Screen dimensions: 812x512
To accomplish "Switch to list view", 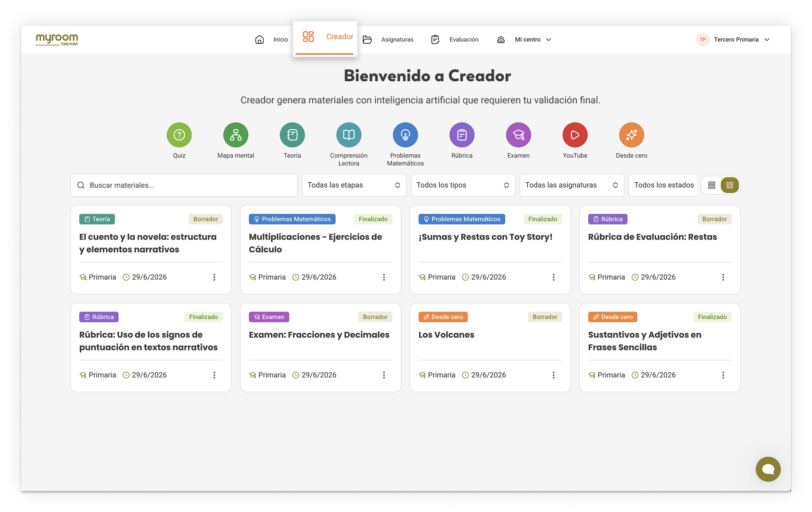I will click(712, 185).
